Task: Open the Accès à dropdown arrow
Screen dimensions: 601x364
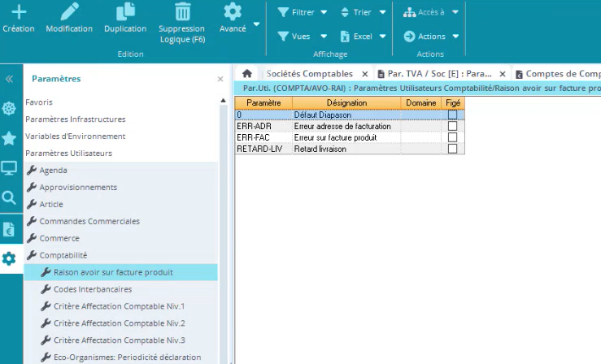Action: click(455, 12)
